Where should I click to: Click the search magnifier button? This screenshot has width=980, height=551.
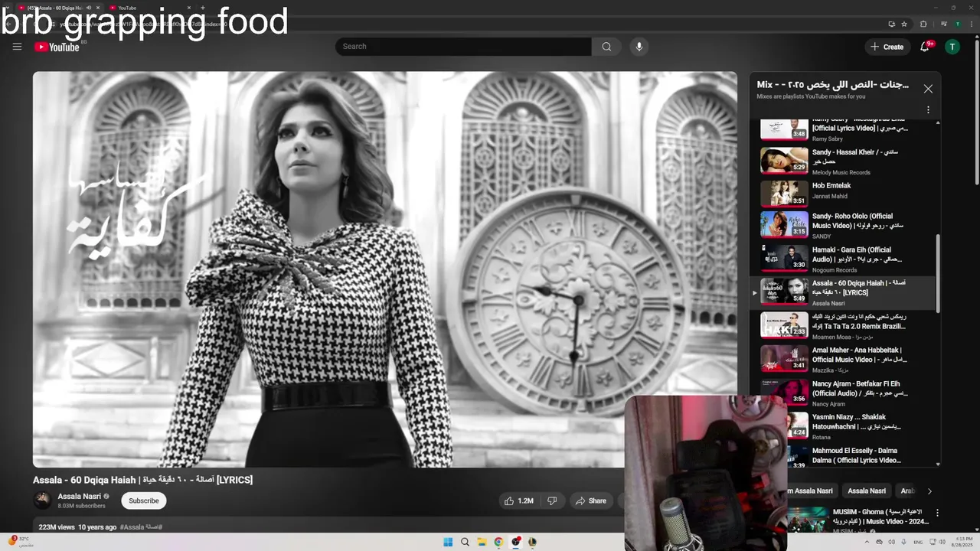606,47
